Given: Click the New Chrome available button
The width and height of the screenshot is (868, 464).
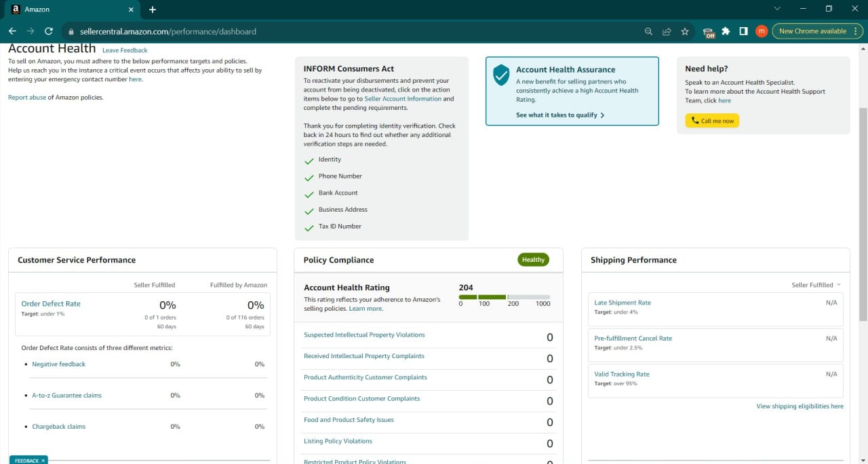Looking at the screenshot, I should (817, 31).
